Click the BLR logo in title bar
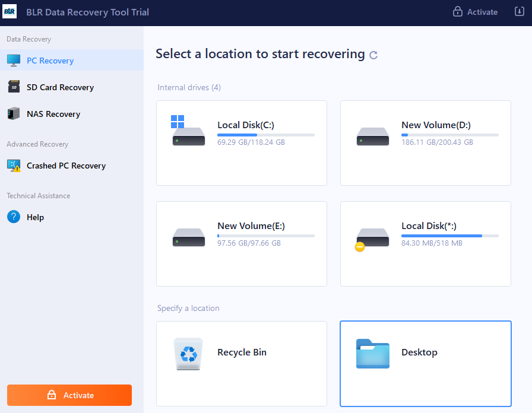Image resolution: width=532 pixels, height=413 pixels. pos(9,11)
